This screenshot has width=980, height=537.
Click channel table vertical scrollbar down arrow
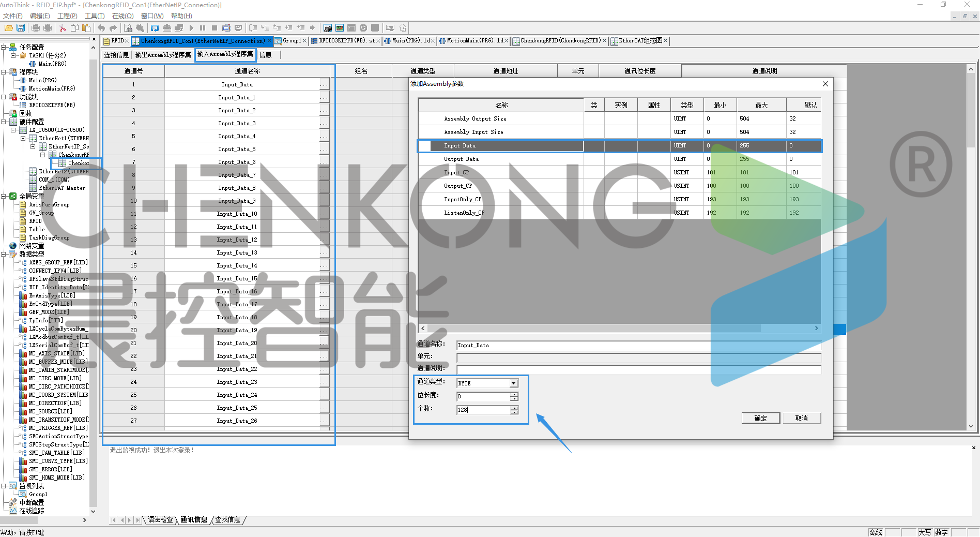971,426
